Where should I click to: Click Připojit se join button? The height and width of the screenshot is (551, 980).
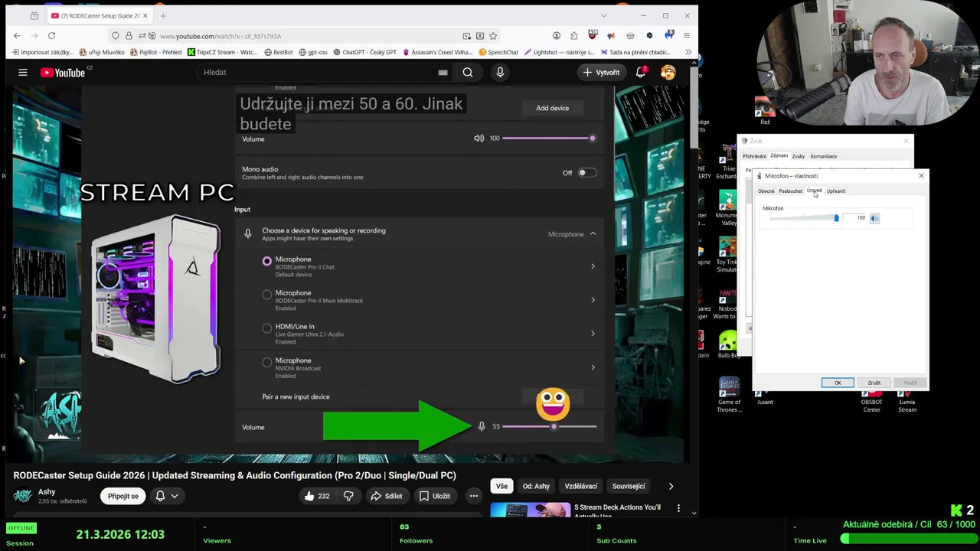(x=123, y=496)
